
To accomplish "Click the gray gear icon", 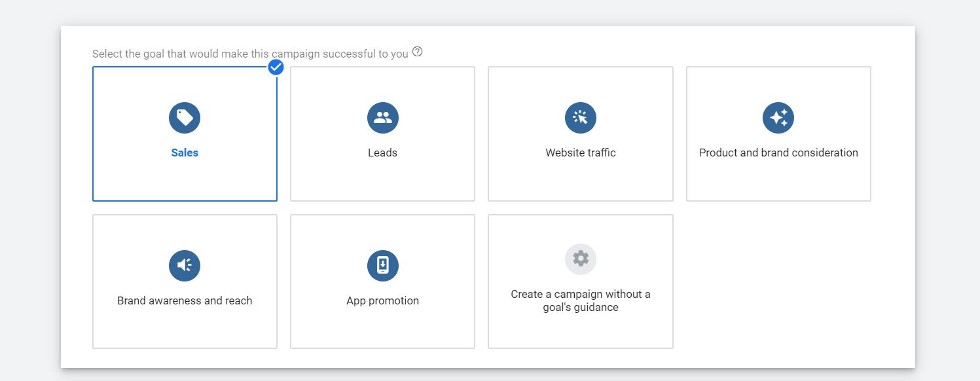I will click(x=581, y=259).
